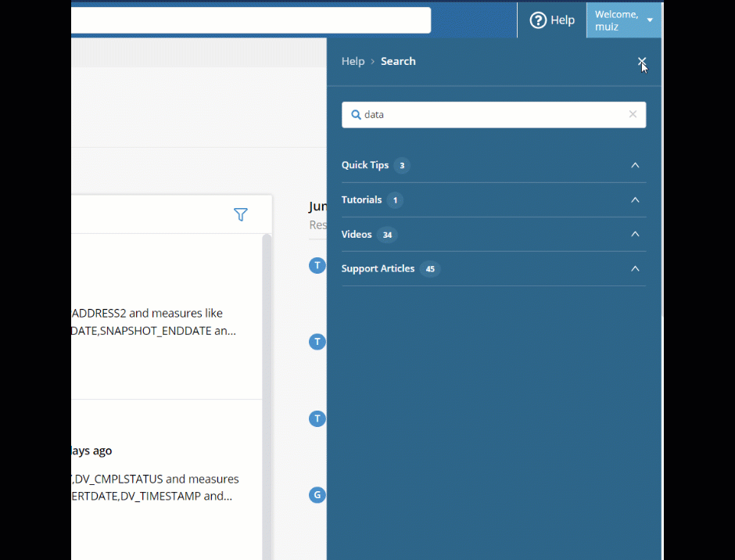Collapse the Tutorials section

click(635, 199)
